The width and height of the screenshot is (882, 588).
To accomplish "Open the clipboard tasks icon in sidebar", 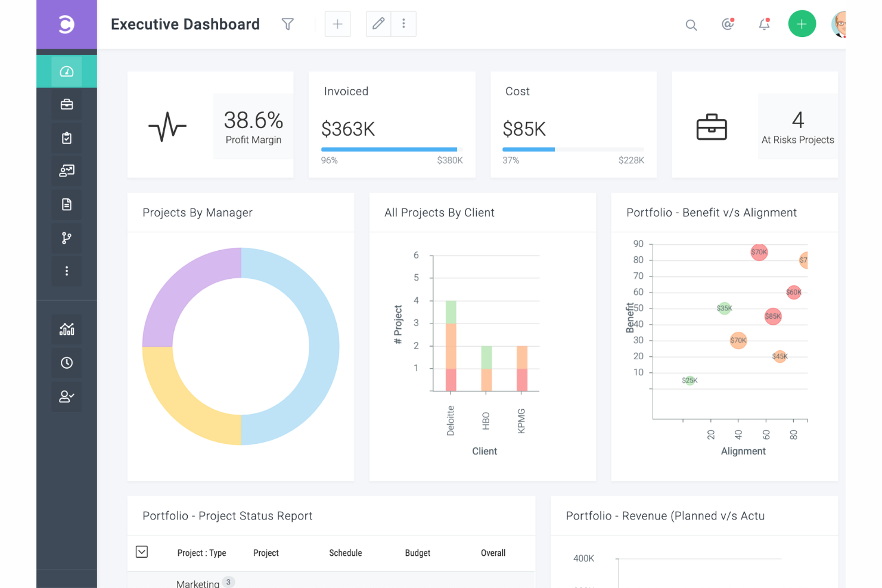I will point(67,138).
